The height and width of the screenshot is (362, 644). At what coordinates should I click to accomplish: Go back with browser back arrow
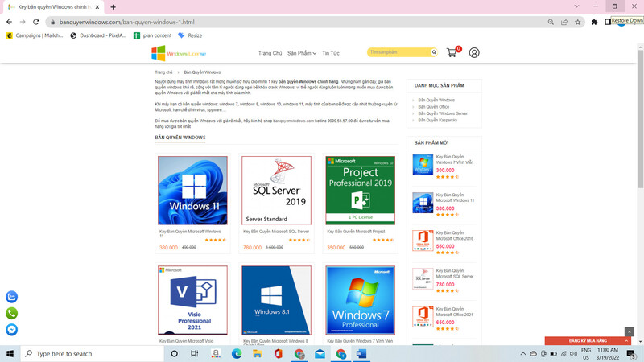click(x=9, y=22)
